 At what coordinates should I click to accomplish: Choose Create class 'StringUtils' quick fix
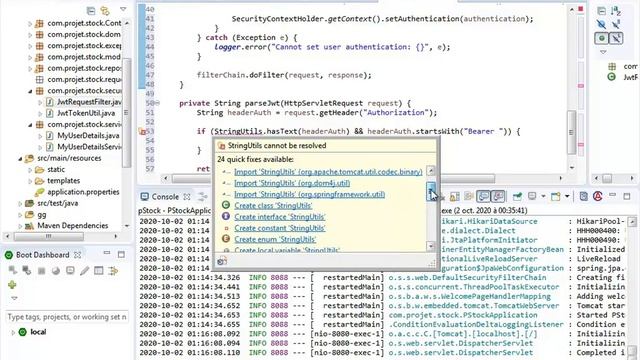[x=273, y=206]
